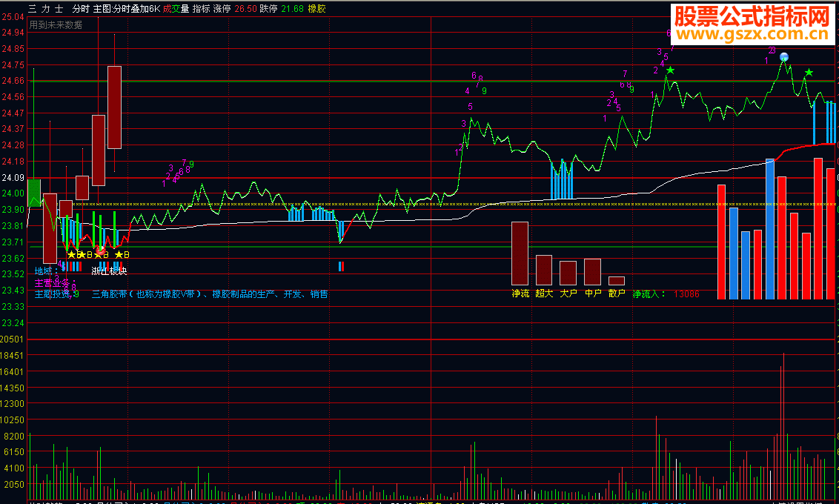
Task: Click the tallest volume spike in volume pane
Action: pyautogui.click(x=784, y=426)
